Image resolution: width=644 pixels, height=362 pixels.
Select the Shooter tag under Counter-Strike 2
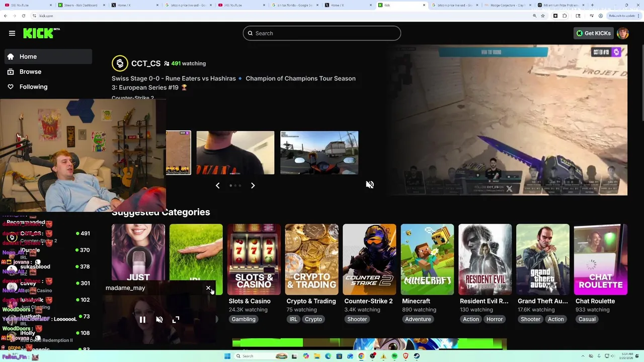(x=357, y=319)
